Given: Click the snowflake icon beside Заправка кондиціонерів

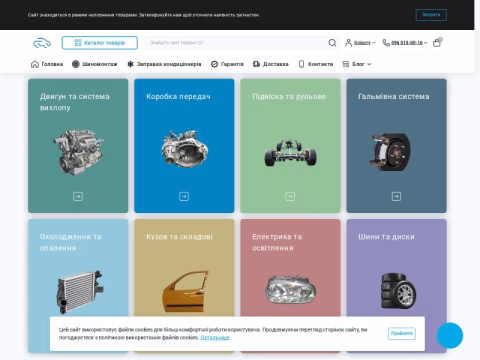Looking at the screenshot, I should point(130,64).
